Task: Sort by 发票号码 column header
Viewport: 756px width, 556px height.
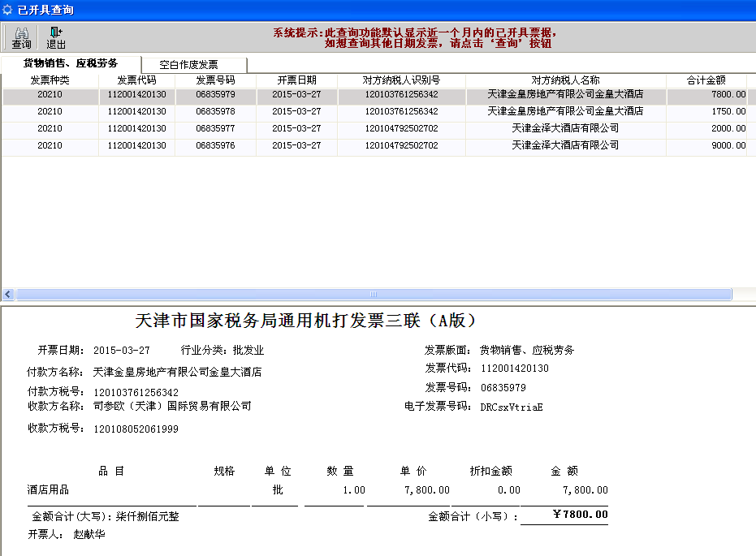Action: click(215, 80)
